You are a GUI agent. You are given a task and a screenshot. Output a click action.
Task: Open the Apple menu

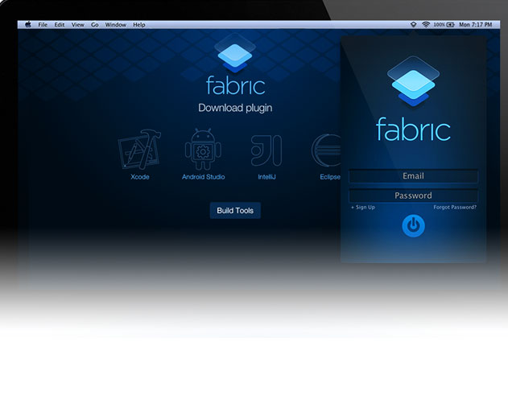(28, 25)
